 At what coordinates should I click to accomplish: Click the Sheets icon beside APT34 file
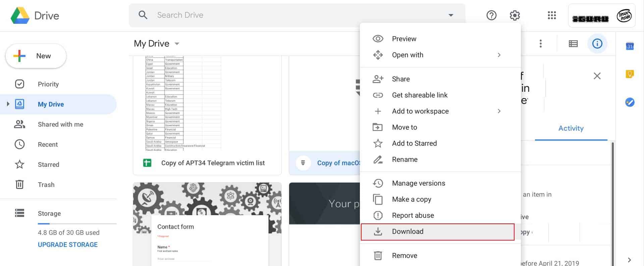tap(147, 163)
